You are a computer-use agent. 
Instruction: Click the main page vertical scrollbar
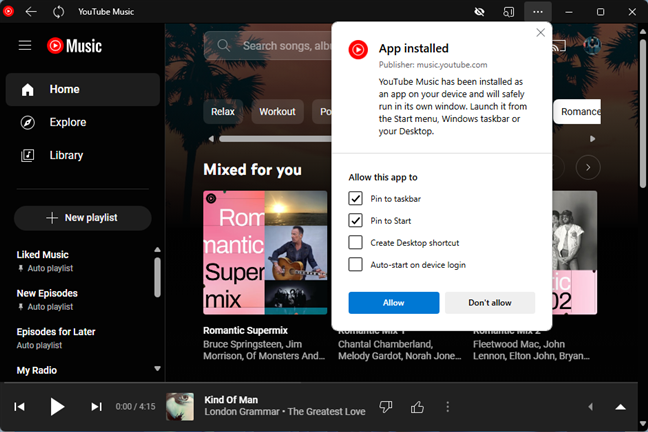pyautogui.click(x=643, y=114)
